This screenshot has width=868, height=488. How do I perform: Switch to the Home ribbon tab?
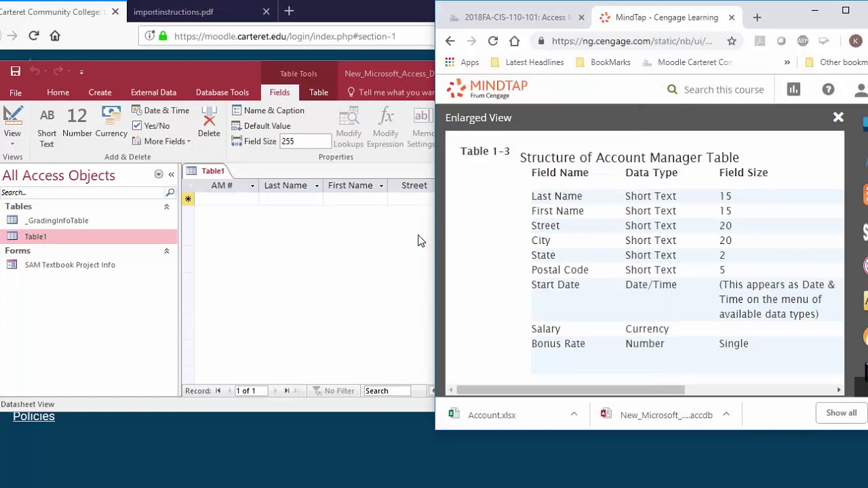[58, 93]
